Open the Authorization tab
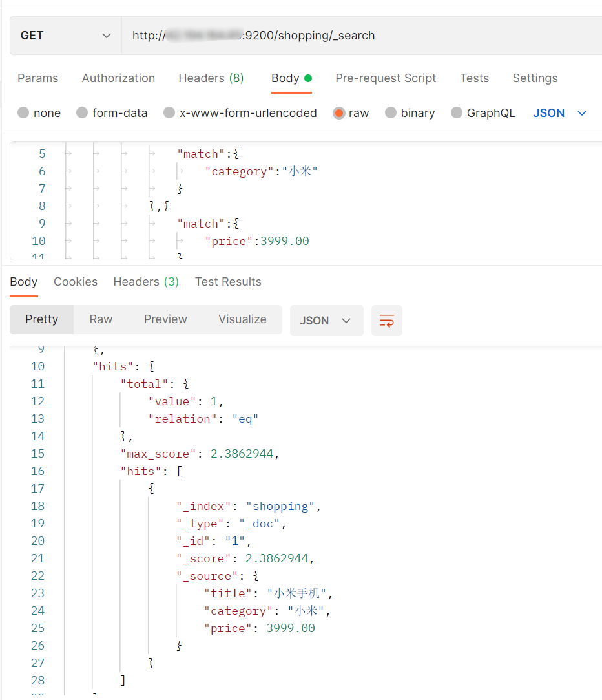 [118, 78]
